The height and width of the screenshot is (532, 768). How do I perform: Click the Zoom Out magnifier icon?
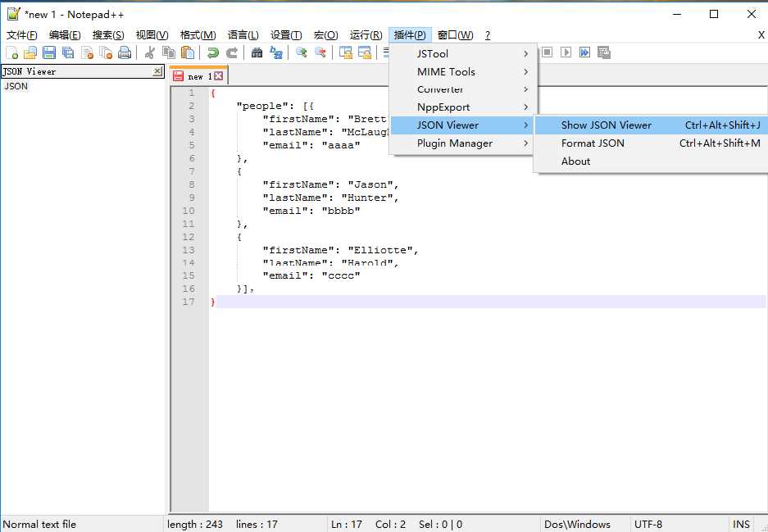pos(320,52)
